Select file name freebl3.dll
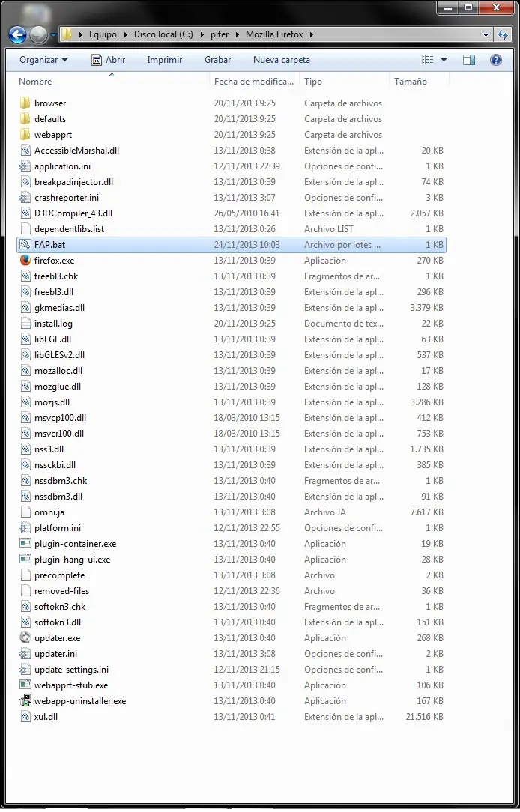This screenshot has height=812, width=520. [54, 292]
